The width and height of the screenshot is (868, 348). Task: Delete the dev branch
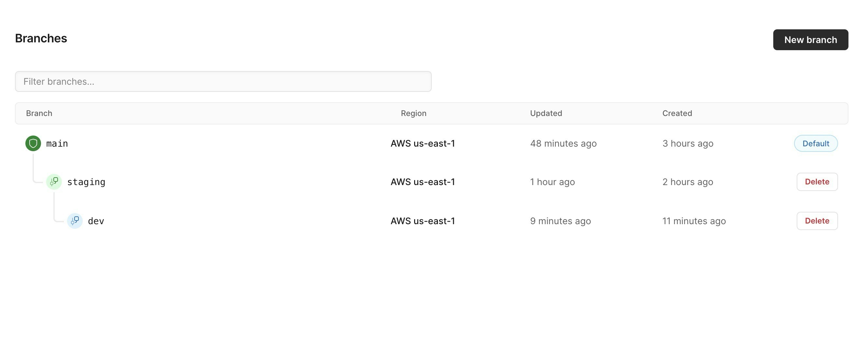(817, 221)
